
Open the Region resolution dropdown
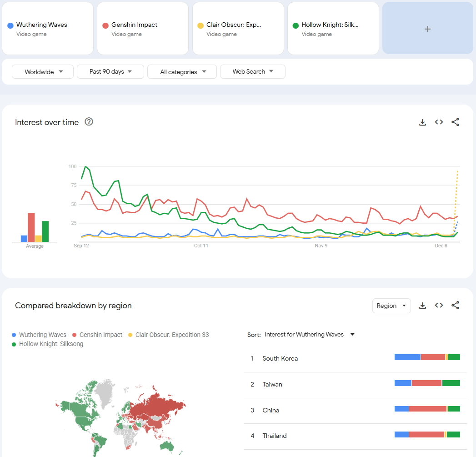click(391, 306)
